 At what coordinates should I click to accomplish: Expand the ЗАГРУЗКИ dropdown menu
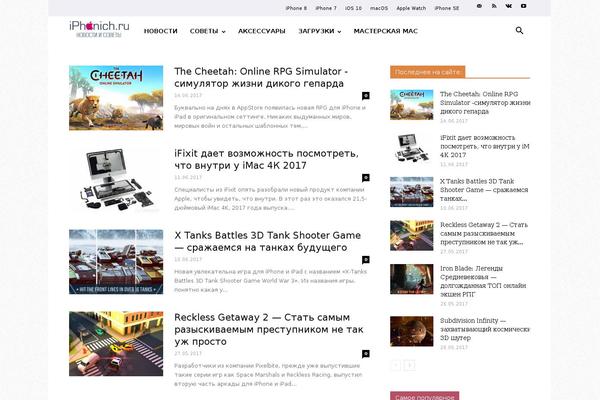[x=320, y=31]
